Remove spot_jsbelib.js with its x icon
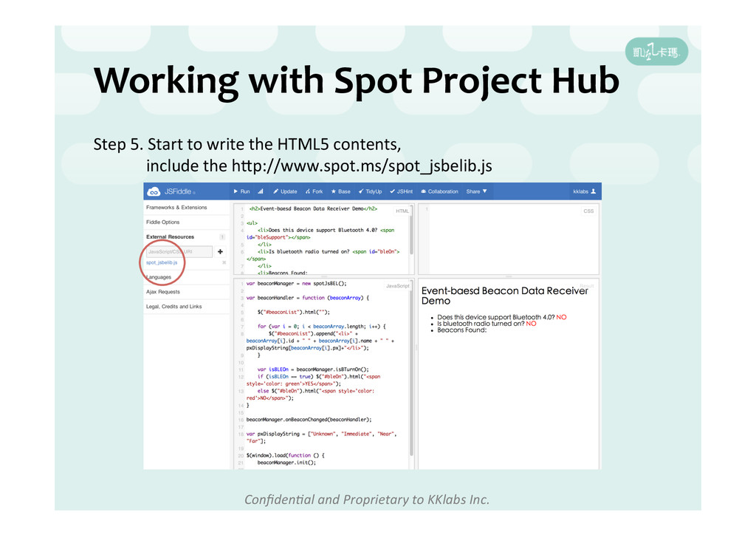This screenshot has height=535, width=756. click(x=224, y=263)
